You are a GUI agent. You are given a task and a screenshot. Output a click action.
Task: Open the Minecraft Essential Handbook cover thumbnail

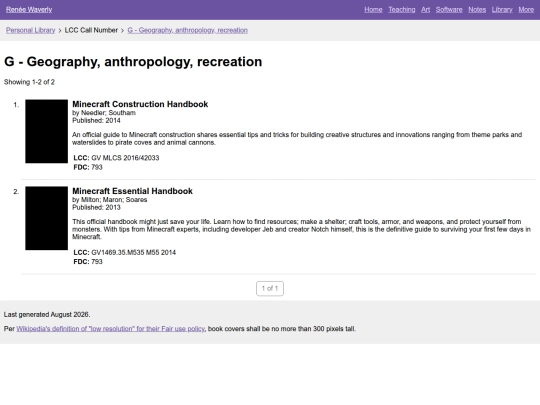tap(46, 218)
